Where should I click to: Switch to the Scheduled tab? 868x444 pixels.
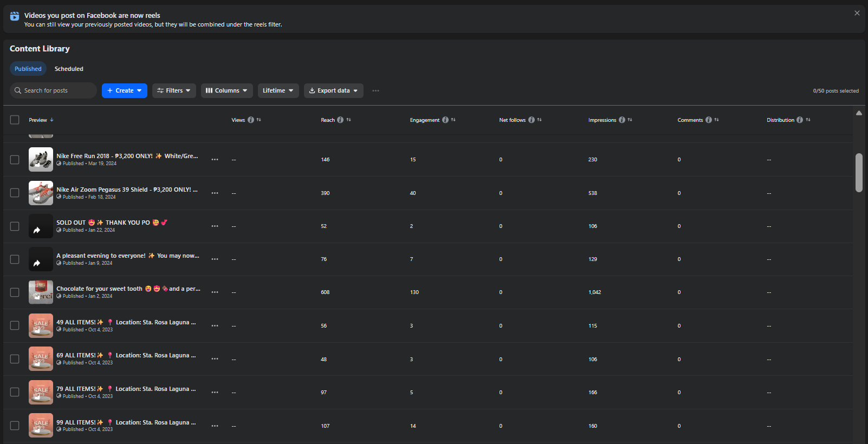coord(69,69)
